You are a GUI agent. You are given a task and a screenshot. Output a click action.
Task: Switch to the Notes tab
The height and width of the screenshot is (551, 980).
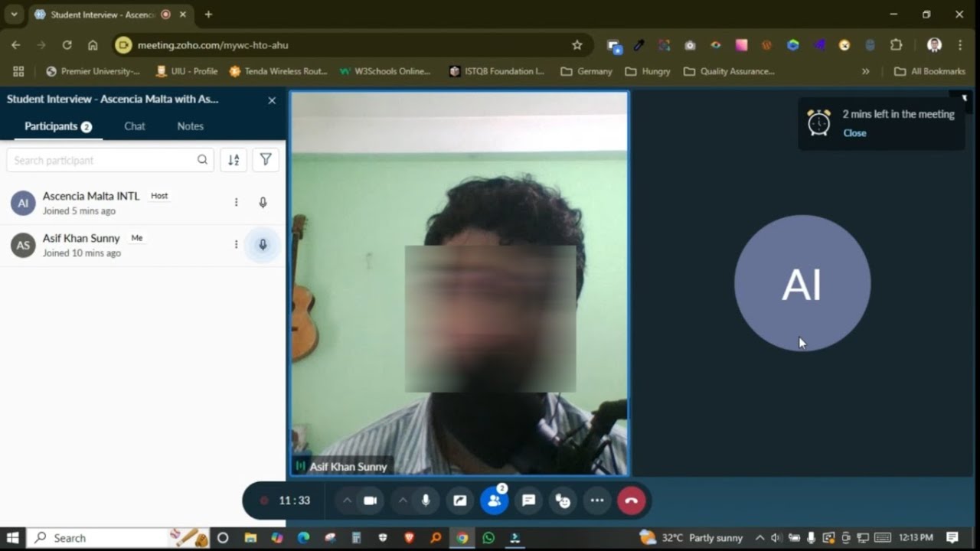[x=191, y=126]
